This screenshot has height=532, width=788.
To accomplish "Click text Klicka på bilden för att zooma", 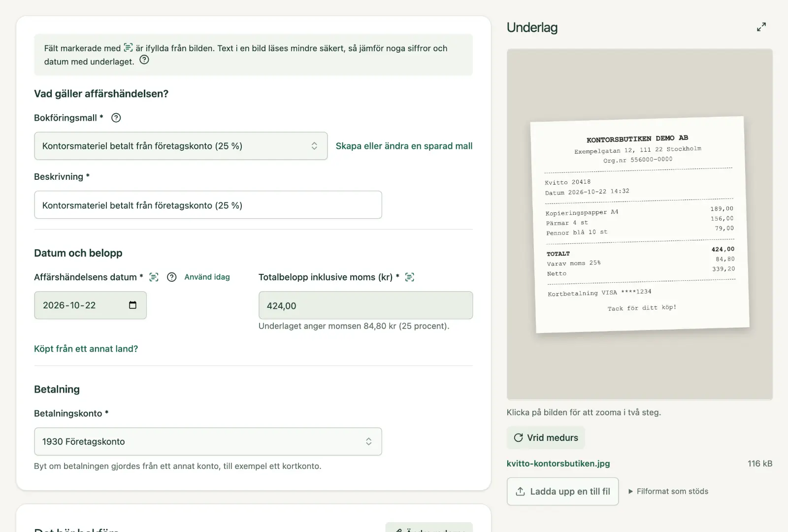I will tap(584, 412).
